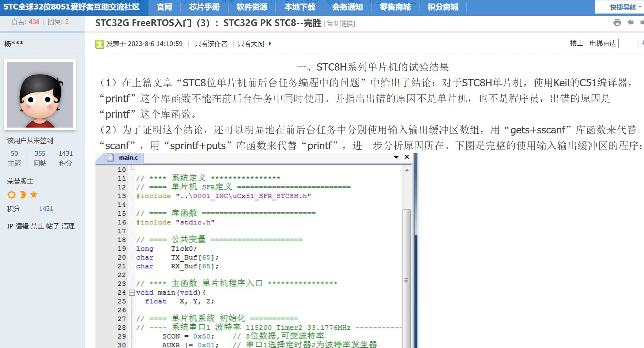The width and height of the screenshot is (644, 348).
Task: Click the star rank icon
Action: point(34,195)
